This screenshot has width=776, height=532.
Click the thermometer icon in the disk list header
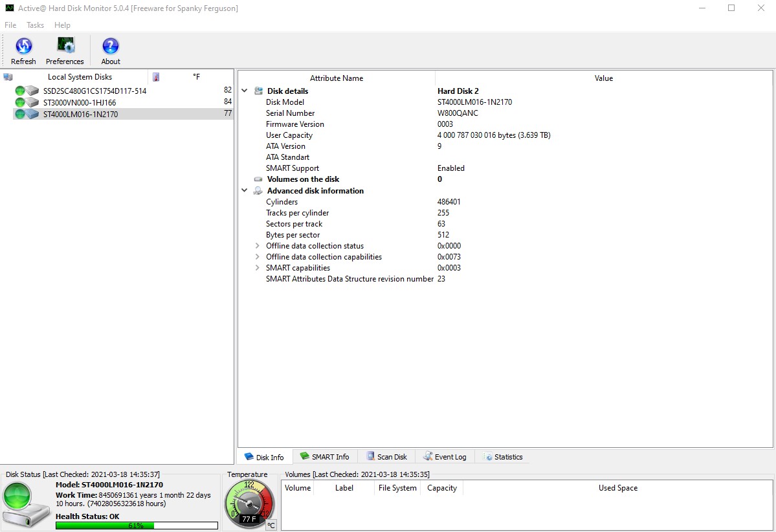(x=155, y=76)
